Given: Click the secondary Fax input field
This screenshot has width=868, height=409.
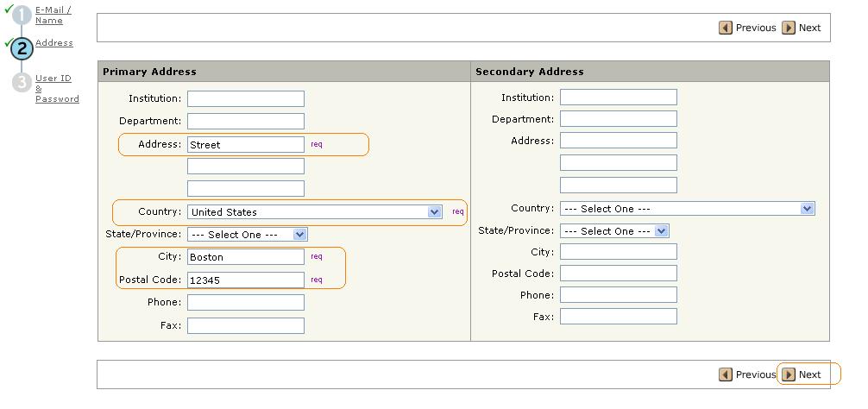Looking at the screenshot, I should point(618,317).
